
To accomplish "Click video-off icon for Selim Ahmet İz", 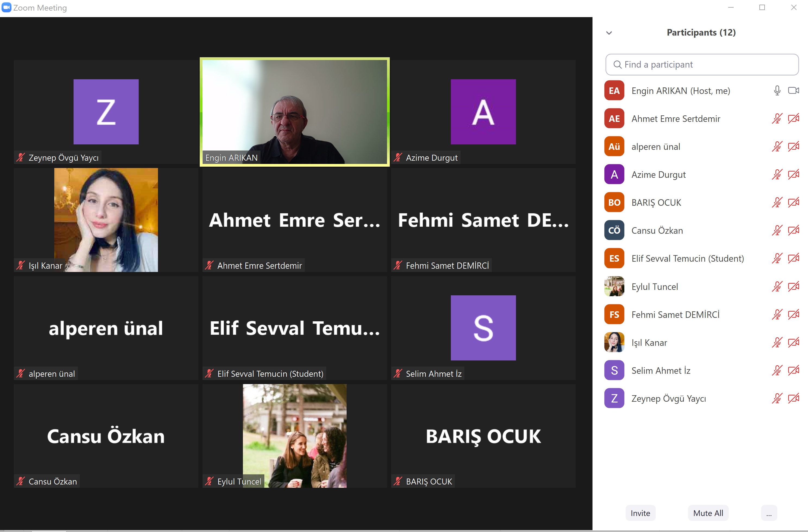I will click(793, 370).
